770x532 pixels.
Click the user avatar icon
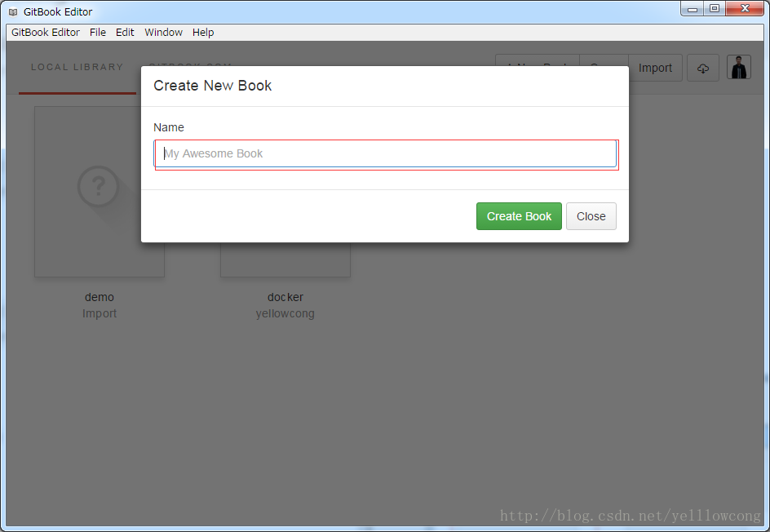click(x=738, y=67)
